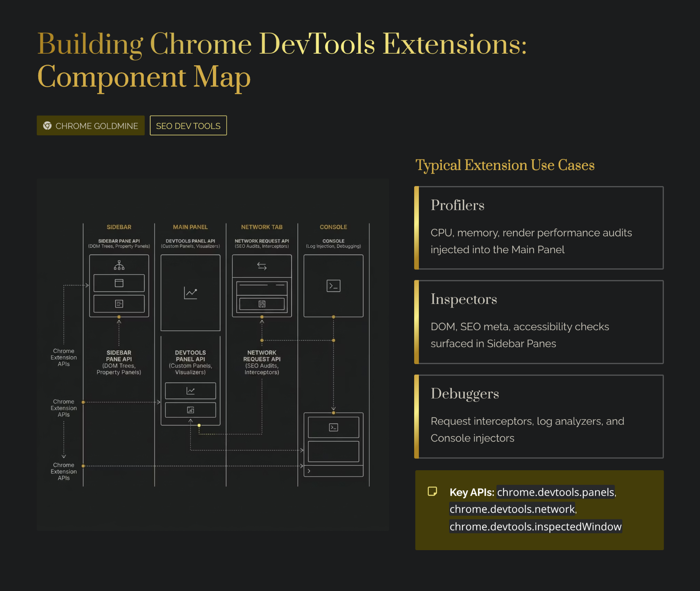Click the terminal prompt icon in the upper Console box
This screenshot has width=700, height=591.
pyautogui.click(x=333, y=286)
